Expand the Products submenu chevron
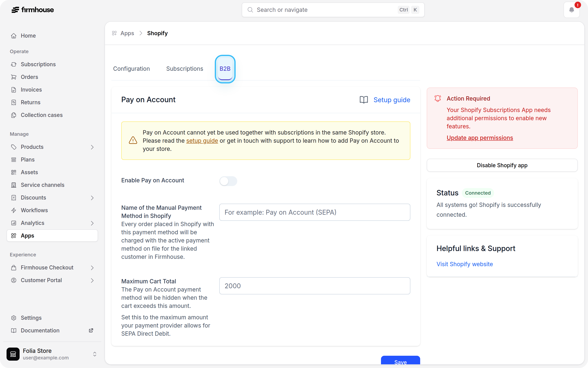Viewport: 588px width, 368px height. pyautogui.click(x=92, y=147)
